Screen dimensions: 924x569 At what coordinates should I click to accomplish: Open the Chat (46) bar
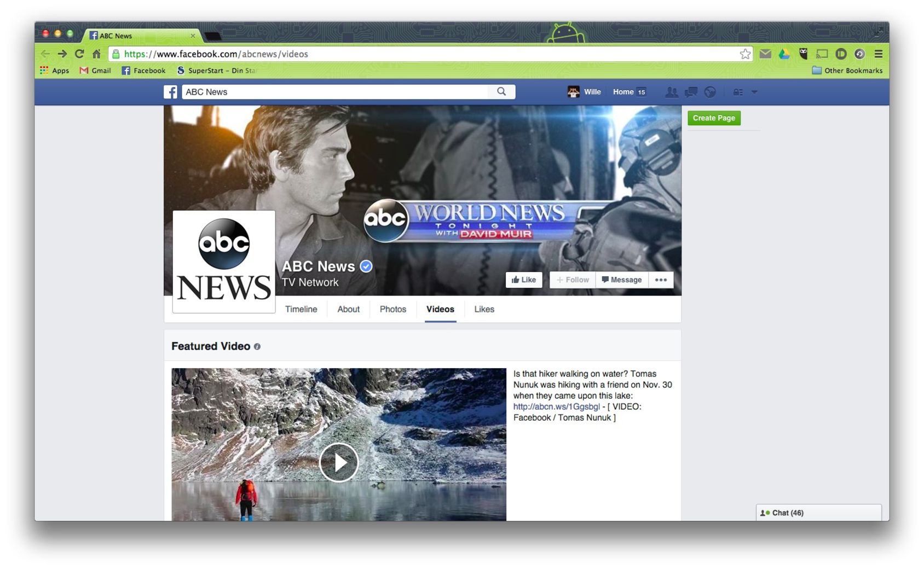tap(819, 513)
